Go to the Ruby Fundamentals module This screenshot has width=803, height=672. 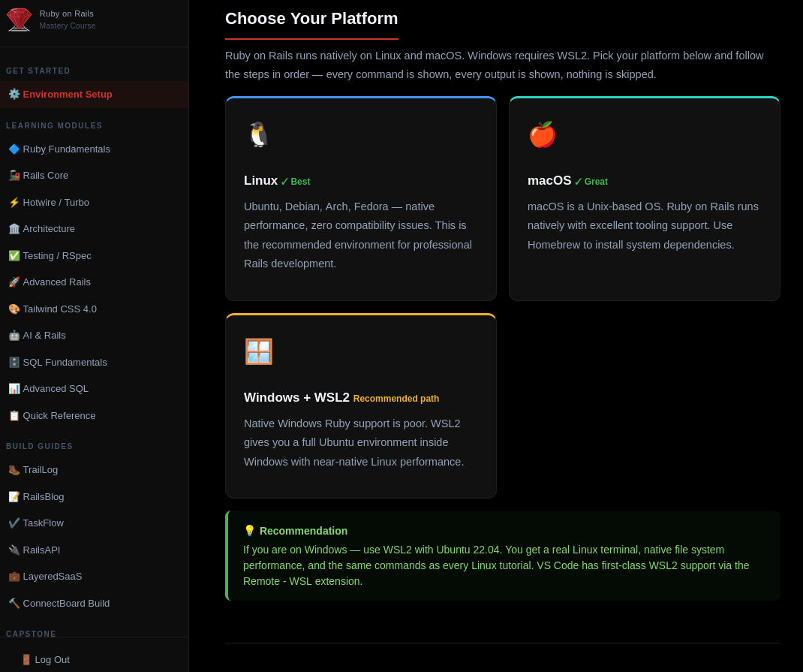click(x=95, y=149)
